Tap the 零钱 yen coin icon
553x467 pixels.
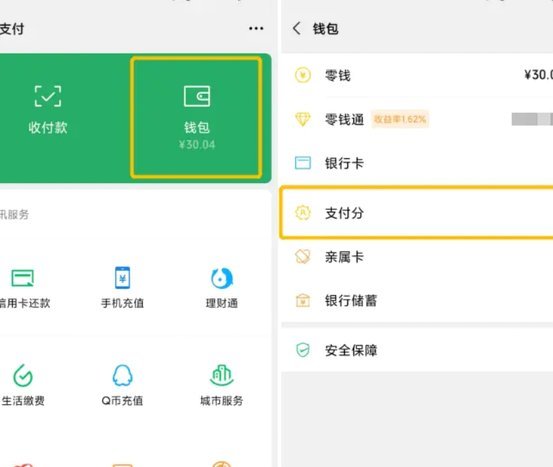[303, 75]
